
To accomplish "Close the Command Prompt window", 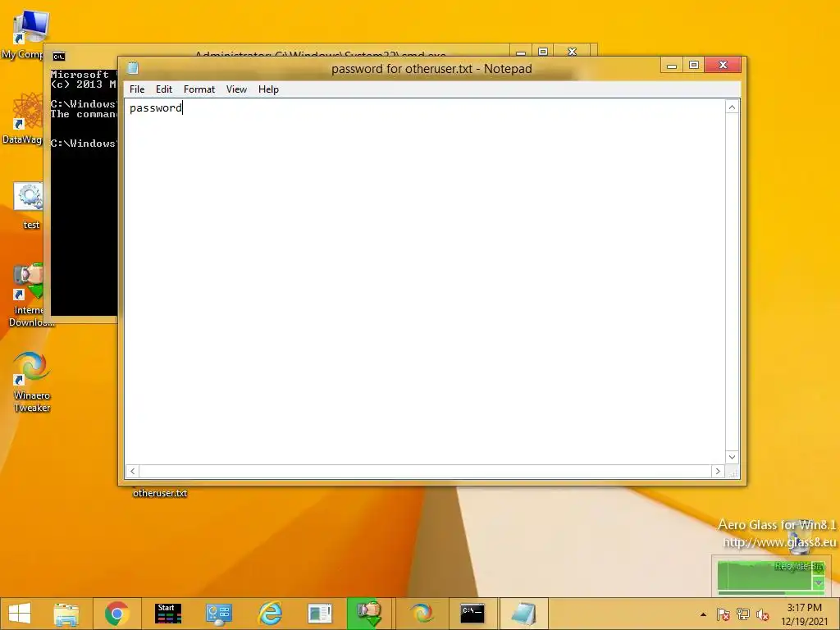I will point(572,52).
